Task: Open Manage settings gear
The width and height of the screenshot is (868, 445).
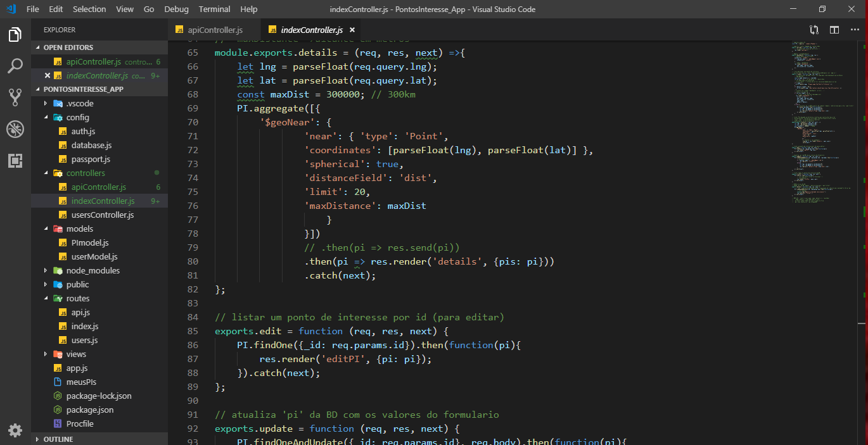Action: [15, 430]
